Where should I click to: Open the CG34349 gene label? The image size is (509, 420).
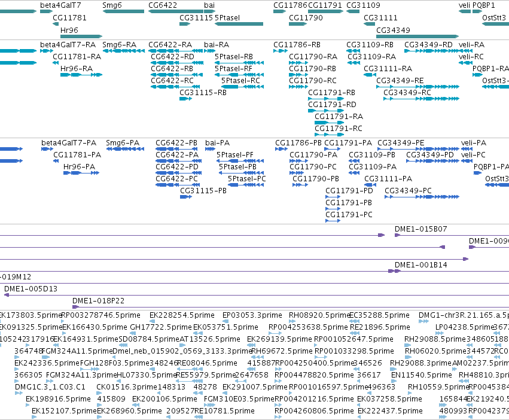(393, 30)
